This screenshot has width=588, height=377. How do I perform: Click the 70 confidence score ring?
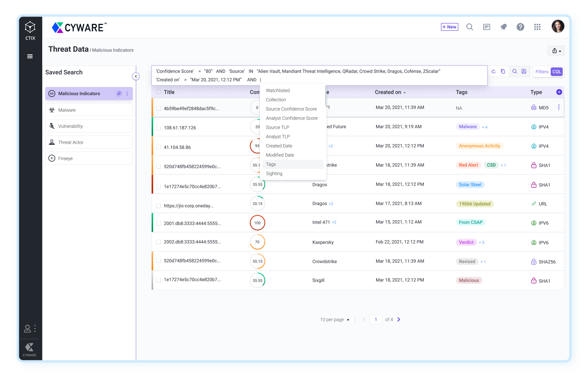point(258,242)
